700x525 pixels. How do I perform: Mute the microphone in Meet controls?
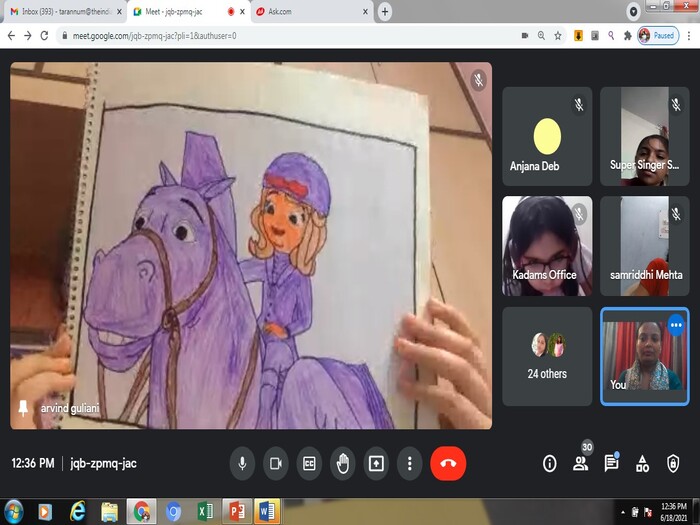pos(242,463)
